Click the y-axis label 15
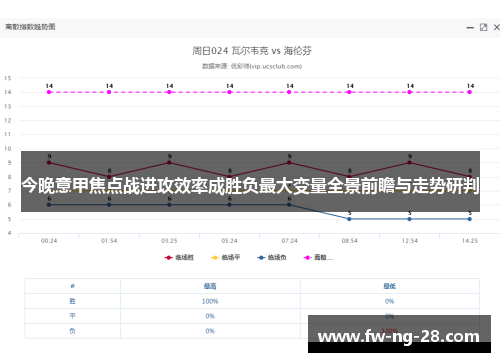The image size is (500, 362). (x=8, y=78)
